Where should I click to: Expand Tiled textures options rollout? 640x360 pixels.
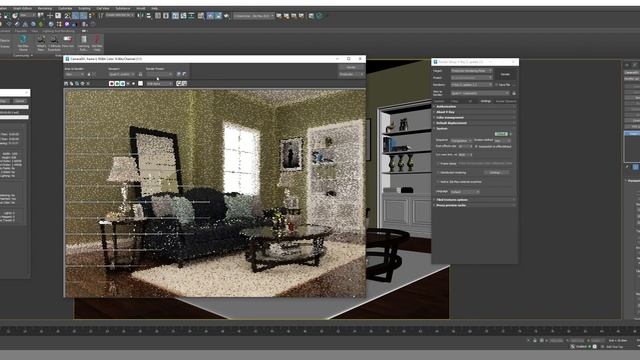click(475, 200)
